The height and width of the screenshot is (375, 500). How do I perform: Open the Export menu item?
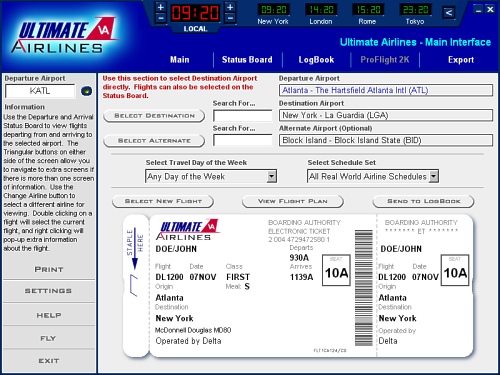click(x=461, y=60)
